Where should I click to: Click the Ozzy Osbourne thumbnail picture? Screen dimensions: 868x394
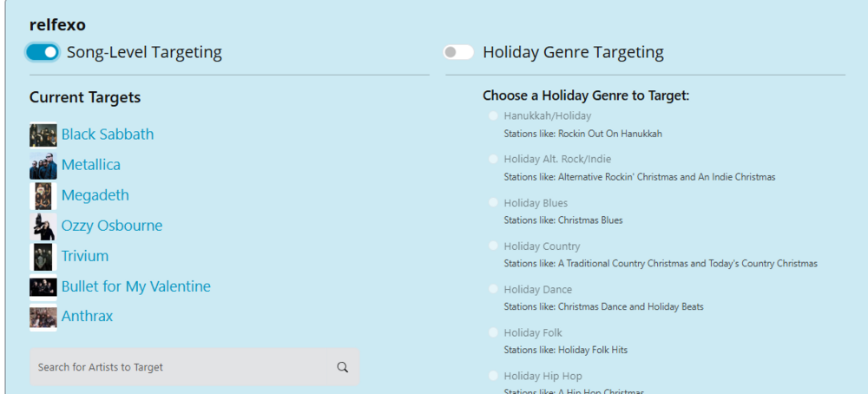point(43,227)
